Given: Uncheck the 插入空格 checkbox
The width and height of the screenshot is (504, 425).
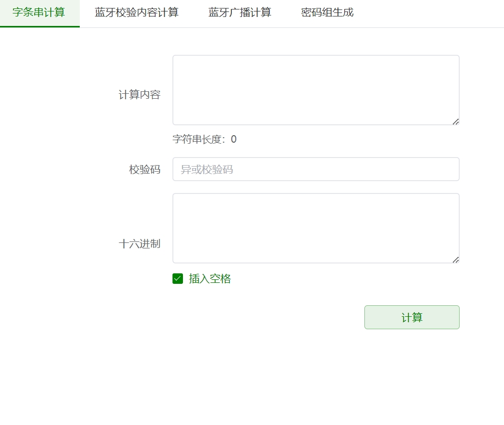Looking at the screenshot, I should click(x=178, y=279).
